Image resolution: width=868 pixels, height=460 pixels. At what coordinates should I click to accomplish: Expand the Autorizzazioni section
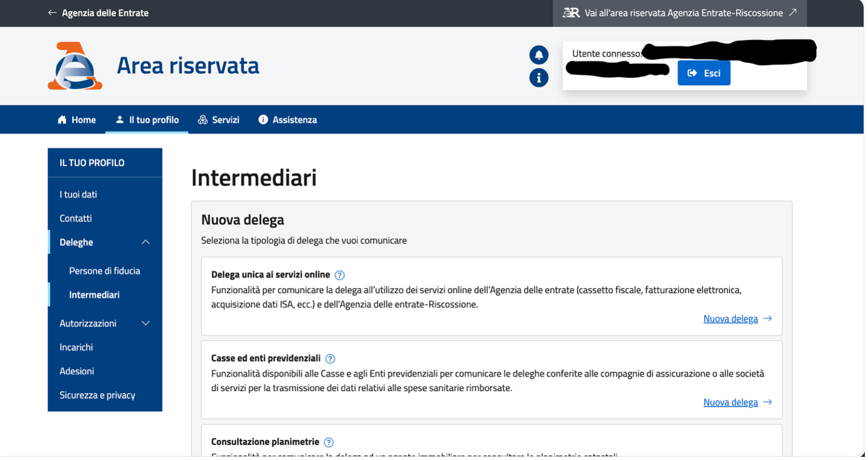pos(146,323)
